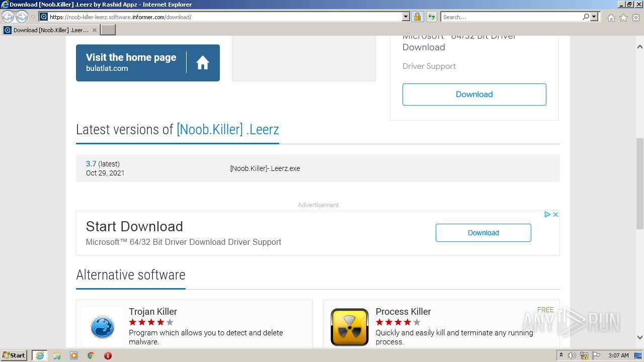
Task: Close the current browser tab
Action: 94,30
